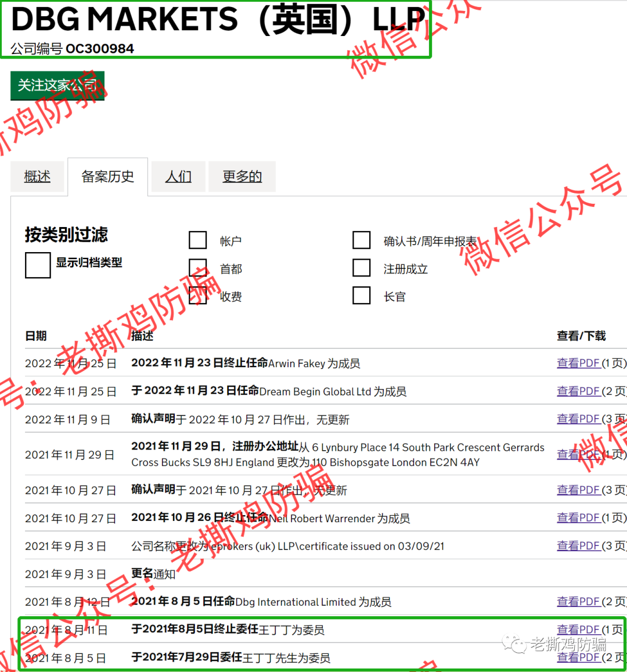Toggle the 收费 filter checkbox
This screenshot has height=672, width=627.
point(198,295)
